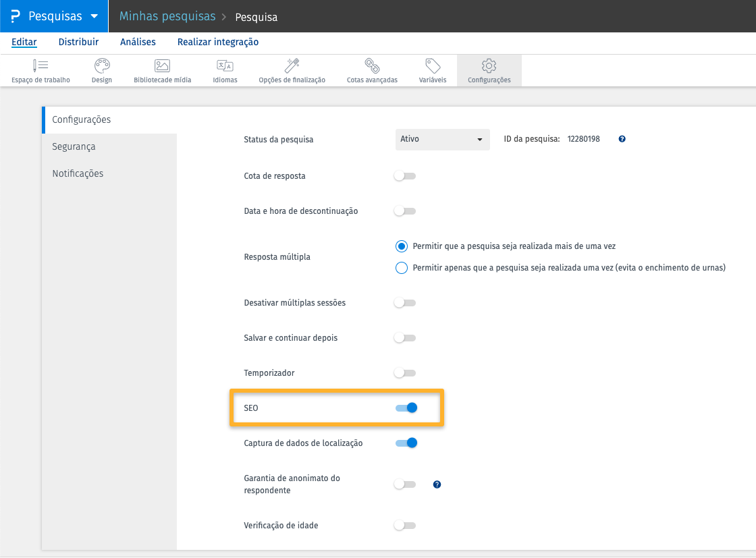Open the Notificações settings section

[78, 173]
